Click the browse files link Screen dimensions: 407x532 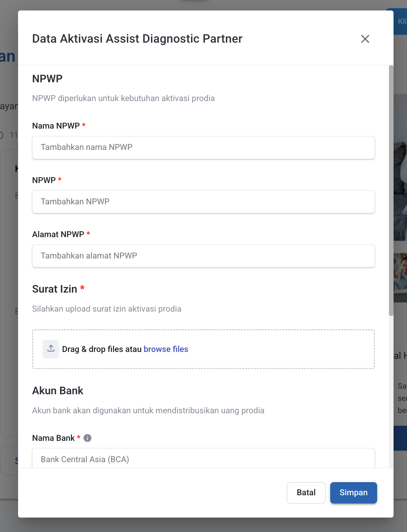pos(166,349)
